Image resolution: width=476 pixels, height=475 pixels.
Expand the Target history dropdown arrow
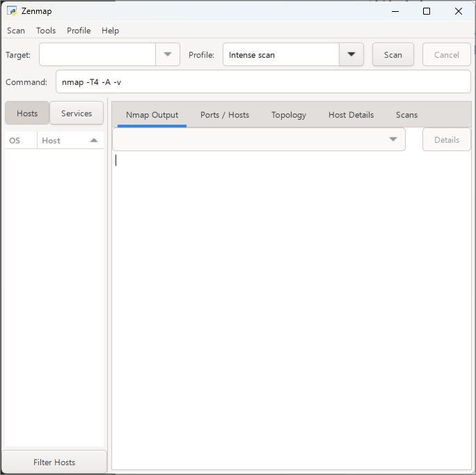(168, 54)
